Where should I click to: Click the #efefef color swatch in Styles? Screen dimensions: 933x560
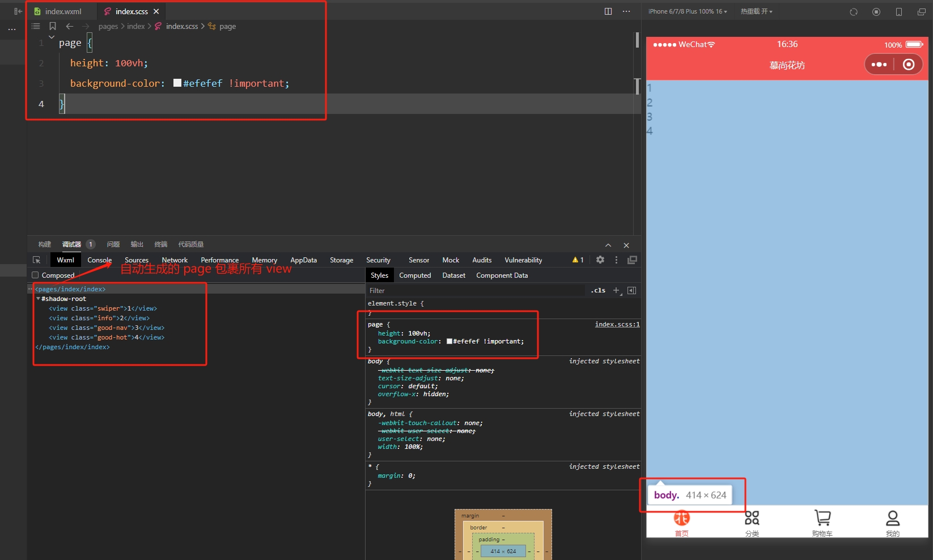449,341
